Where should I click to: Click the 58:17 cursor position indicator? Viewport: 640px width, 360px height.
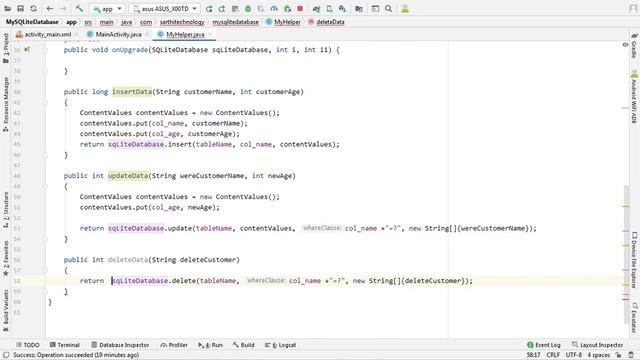coord(533,355)
